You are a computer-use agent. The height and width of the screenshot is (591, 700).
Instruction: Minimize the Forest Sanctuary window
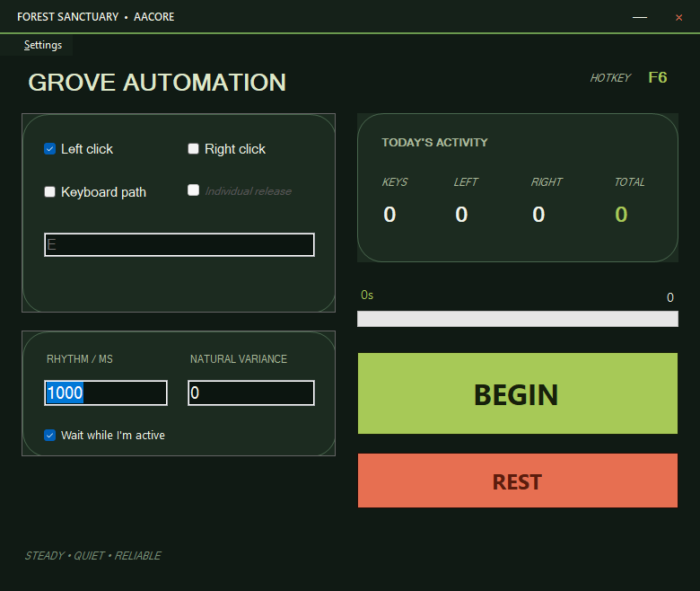[640, 17]
